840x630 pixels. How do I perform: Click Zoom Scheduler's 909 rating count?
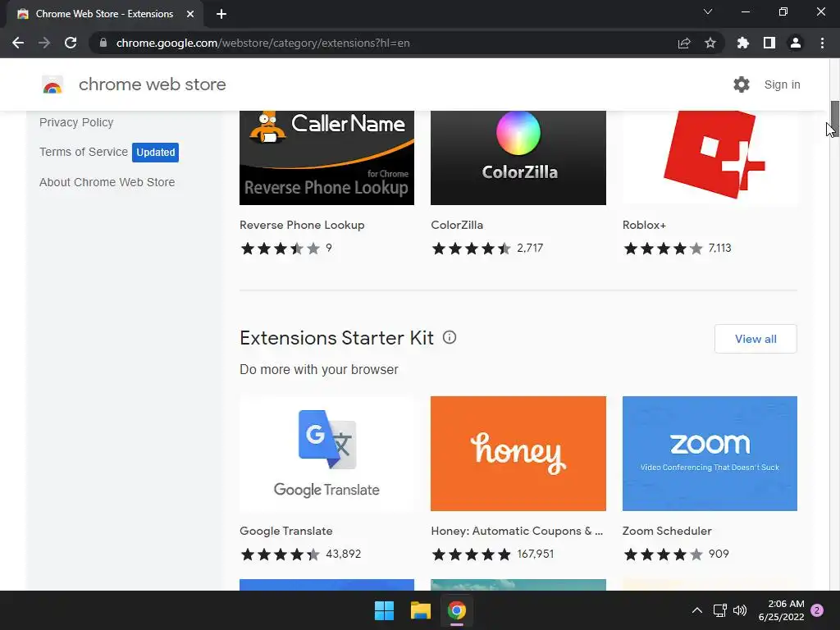click(719, 554)
